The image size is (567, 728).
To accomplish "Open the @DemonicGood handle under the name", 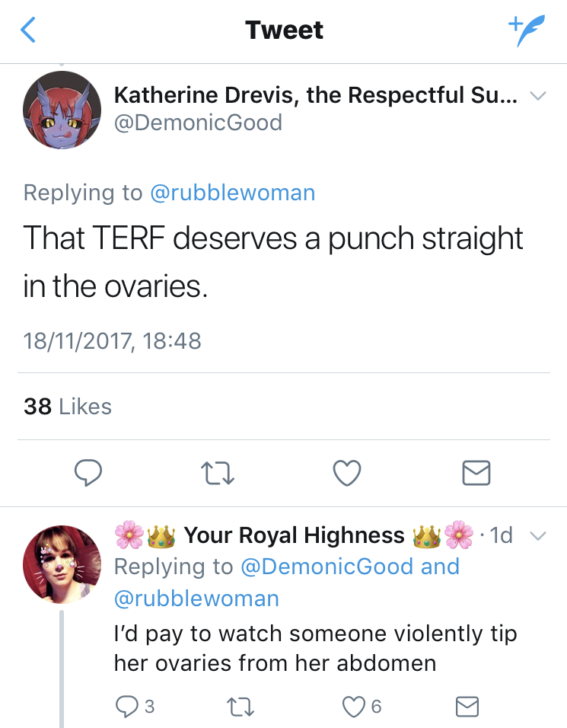I will pos(198,123).
